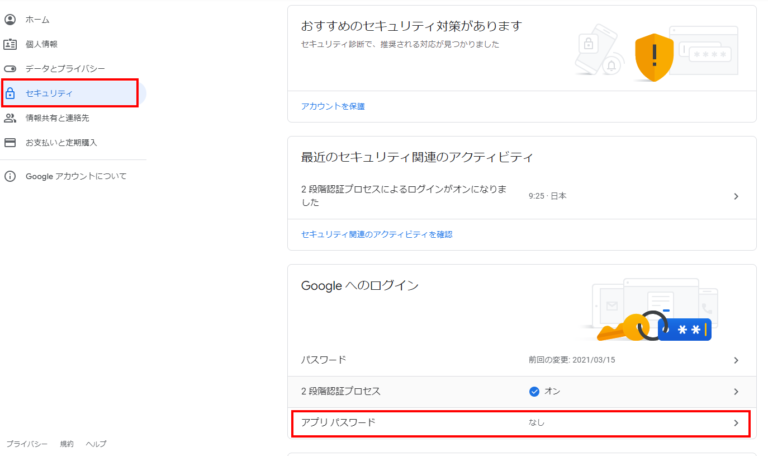Click the blue checkmark beside オン
Image resolution: width=768 pixels, height=456 pixels.
[534, 391]
